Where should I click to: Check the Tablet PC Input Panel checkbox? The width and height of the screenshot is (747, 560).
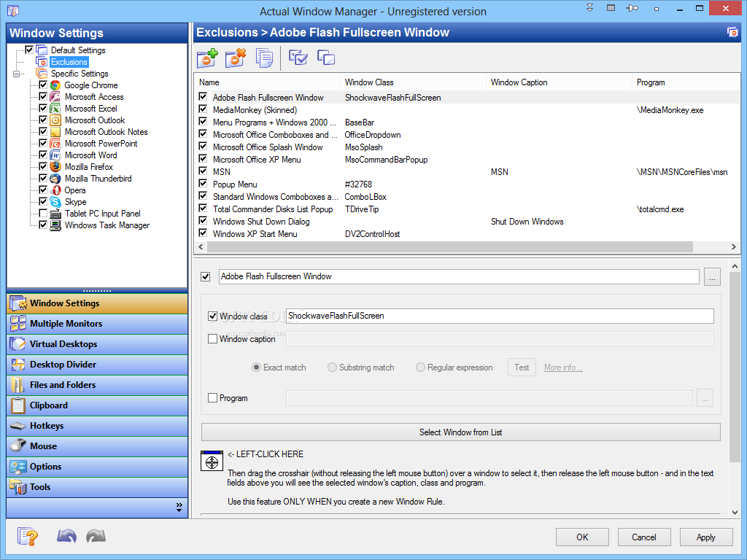coord(43,213)
